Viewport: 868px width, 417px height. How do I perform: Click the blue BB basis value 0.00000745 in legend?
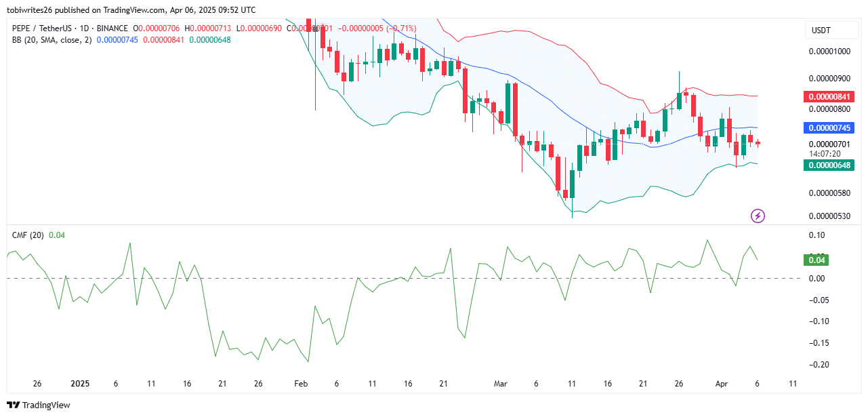pos(117,40)
